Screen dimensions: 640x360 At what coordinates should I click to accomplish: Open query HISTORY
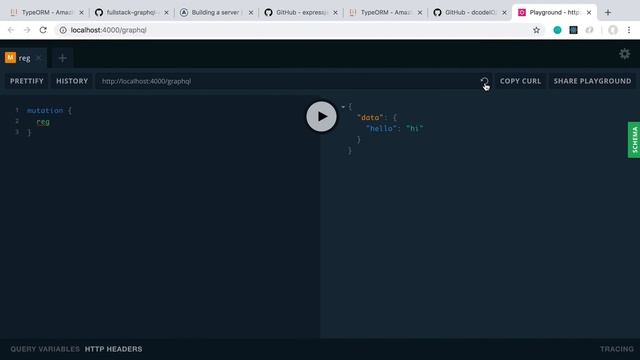tap(72, 81)
